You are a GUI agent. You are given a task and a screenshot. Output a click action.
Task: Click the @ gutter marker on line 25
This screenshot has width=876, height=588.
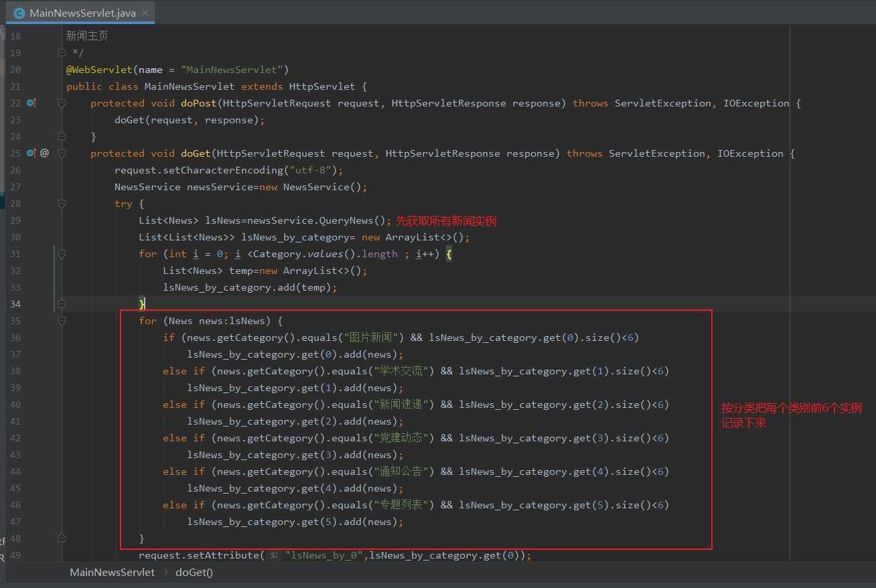point(45,153)
